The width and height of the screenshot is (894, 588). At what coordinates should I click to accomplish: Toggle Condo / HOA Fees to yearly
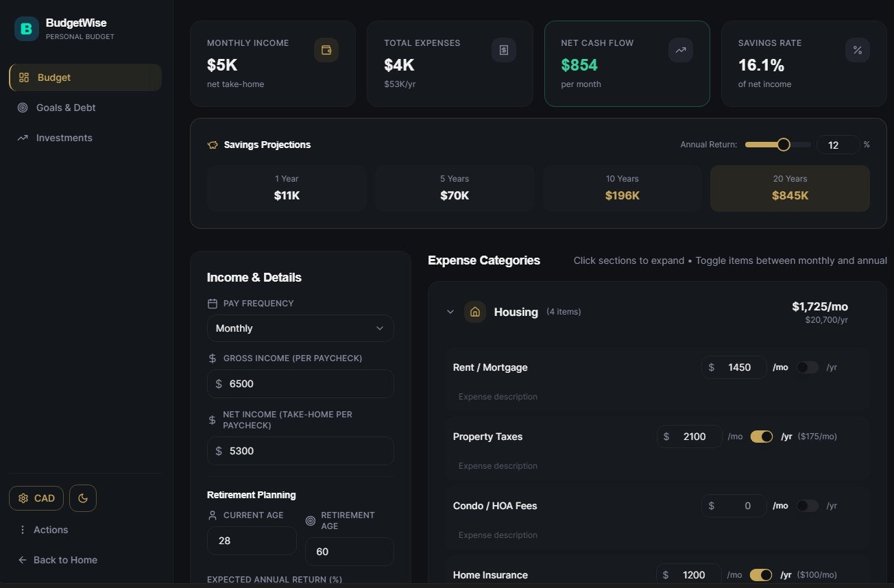pyautogui.click(x=807, y=506)
